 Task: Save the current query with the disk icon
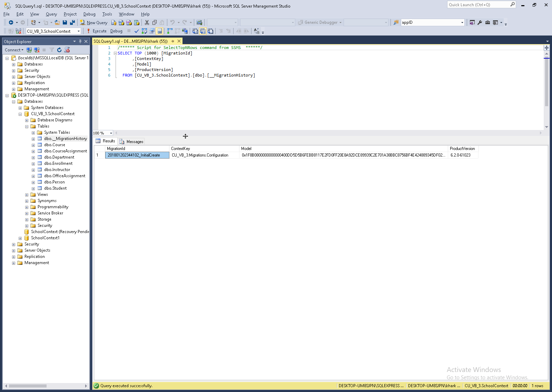tap(65, 22)
